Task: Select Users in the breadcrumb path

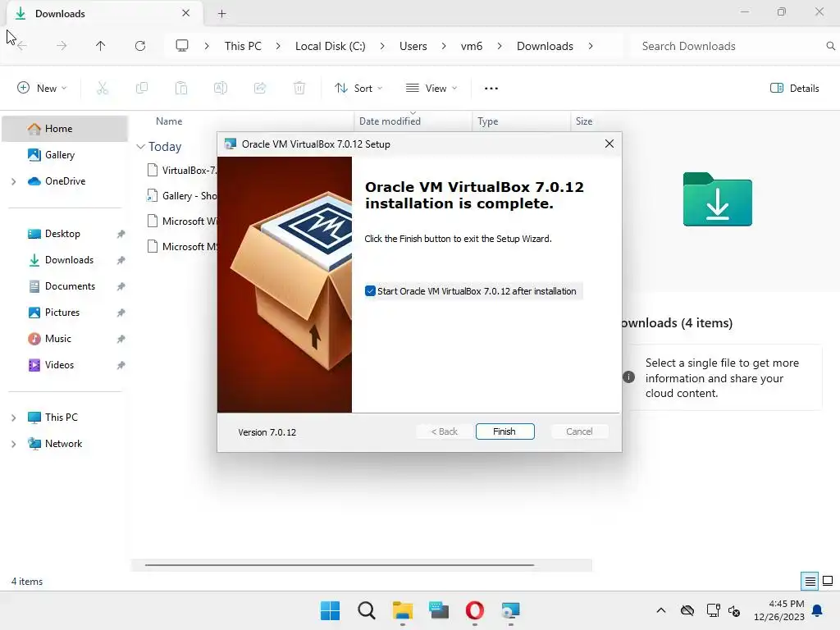Action: point(413,46)
